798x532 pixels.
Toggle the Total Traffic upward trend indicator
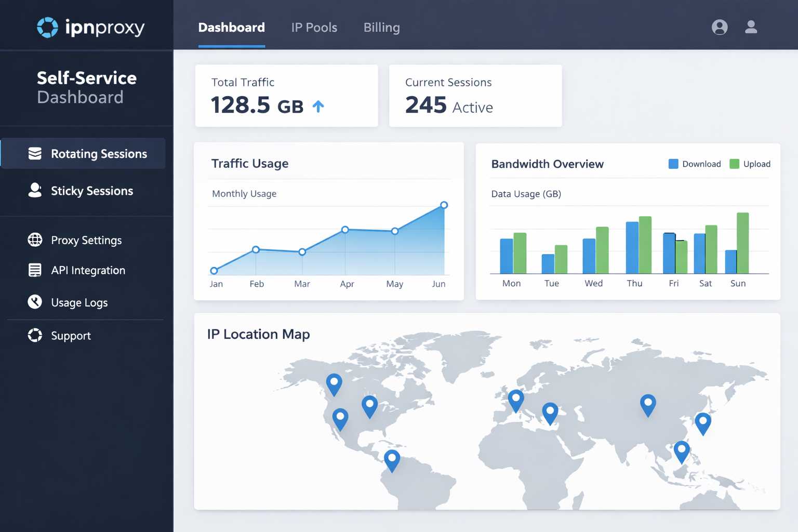(318, 105)
